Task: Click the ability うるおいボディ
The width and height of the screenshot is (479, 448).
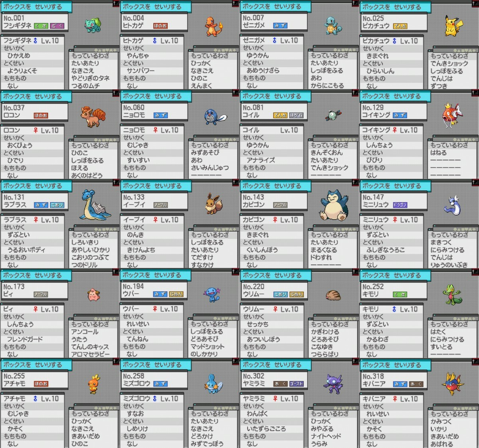Action: (26, 250)
